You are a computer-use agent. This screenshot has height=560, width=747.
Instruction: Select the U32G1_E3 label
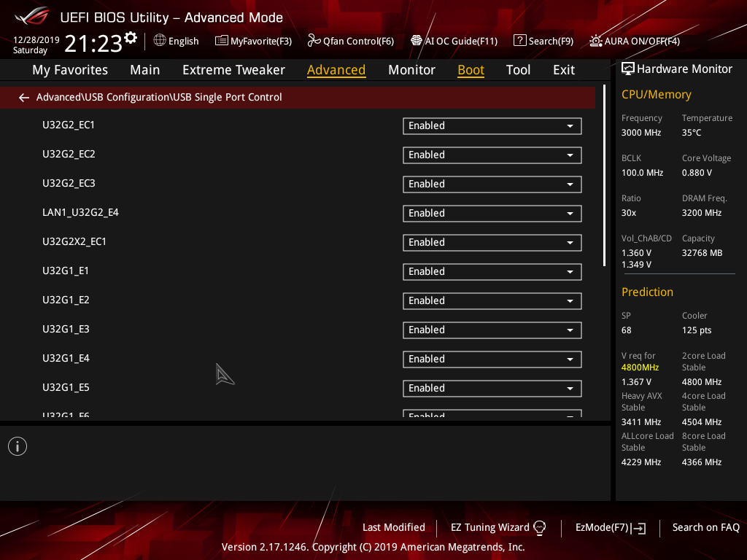pos(66,329)
